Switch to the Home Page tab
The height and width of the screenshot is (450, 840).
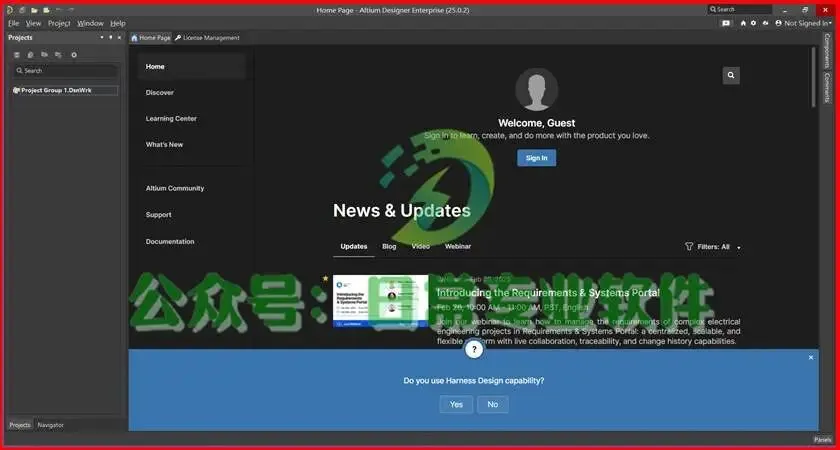[x=151, y=38]
